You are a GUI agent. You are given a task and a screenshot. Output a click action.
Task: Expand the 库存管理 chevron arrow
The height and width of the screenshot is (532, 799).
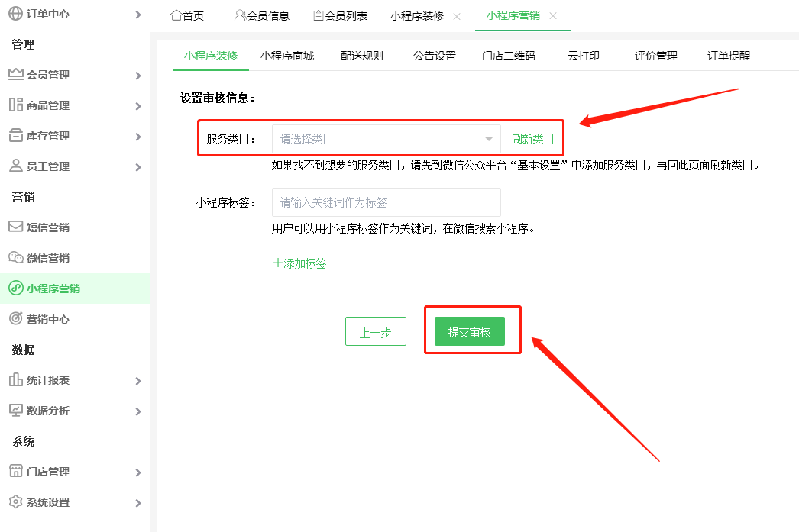pyautogui.click(x=139, y=136)
